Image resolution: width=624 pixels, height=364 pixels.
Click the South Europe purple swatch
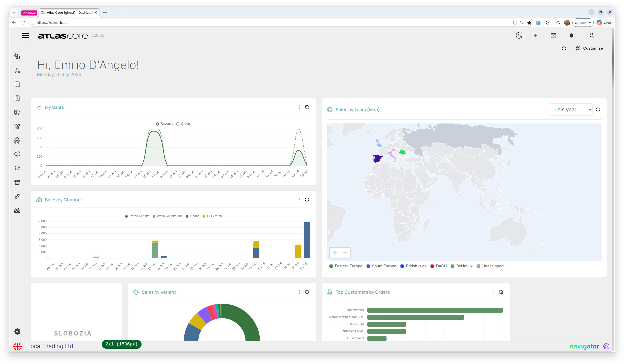(368, 266)
